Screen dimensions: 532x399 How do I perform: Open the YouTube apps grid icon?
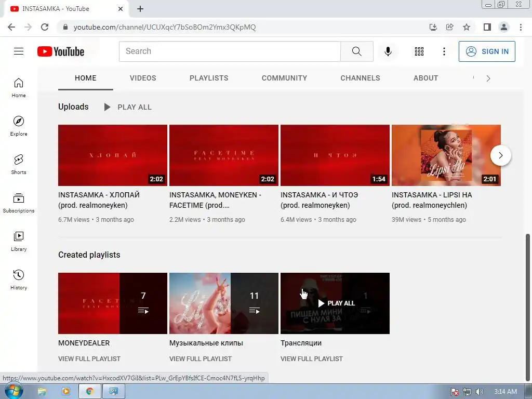click(x=419, y=51)
